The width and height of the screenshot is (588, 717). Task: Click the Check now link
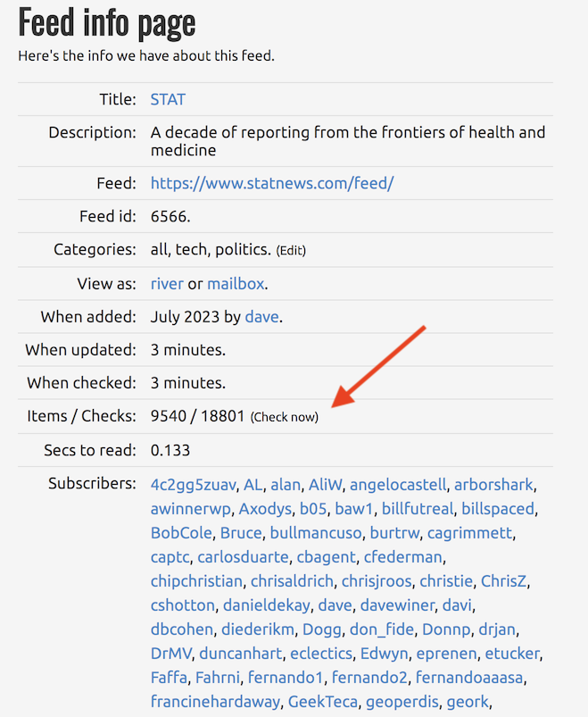pyautogui.click(x=284, y=417)
